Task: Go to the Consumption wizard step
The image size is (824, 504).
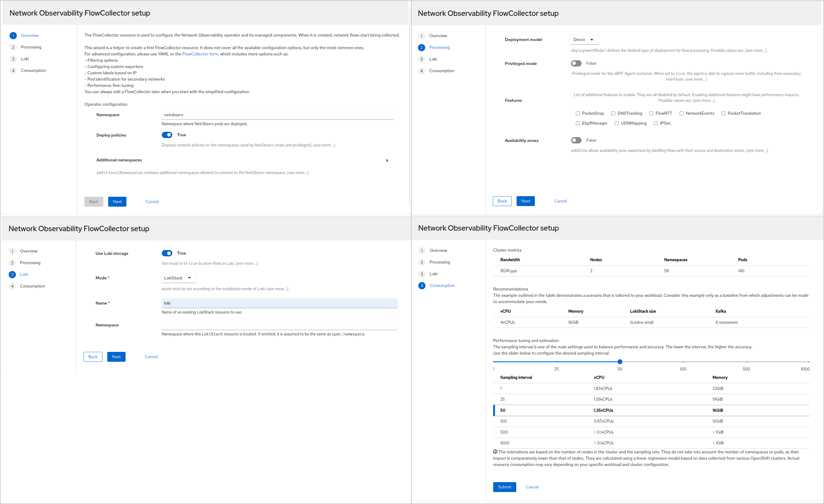Action: point(34,70)
